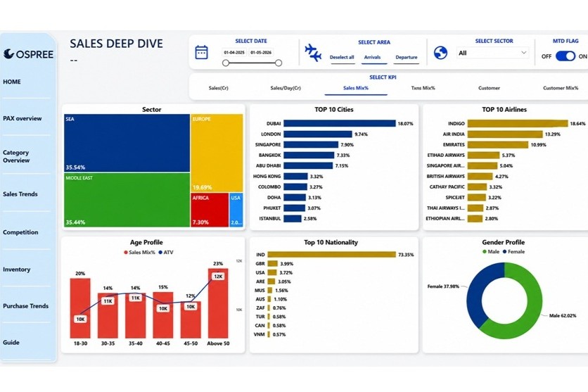Image resolution: width=588 pixels, height=392 pixels.
Task: Click the IND bar in Top 10 Nationality
Action: tap(331, 254)
